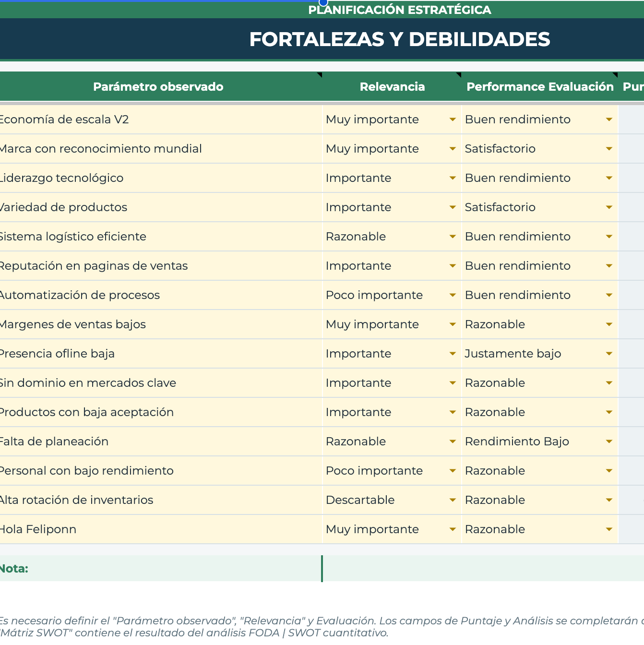Select the "Parámetro observado" column header
This screenshot has height=645, width=644.
161,87
